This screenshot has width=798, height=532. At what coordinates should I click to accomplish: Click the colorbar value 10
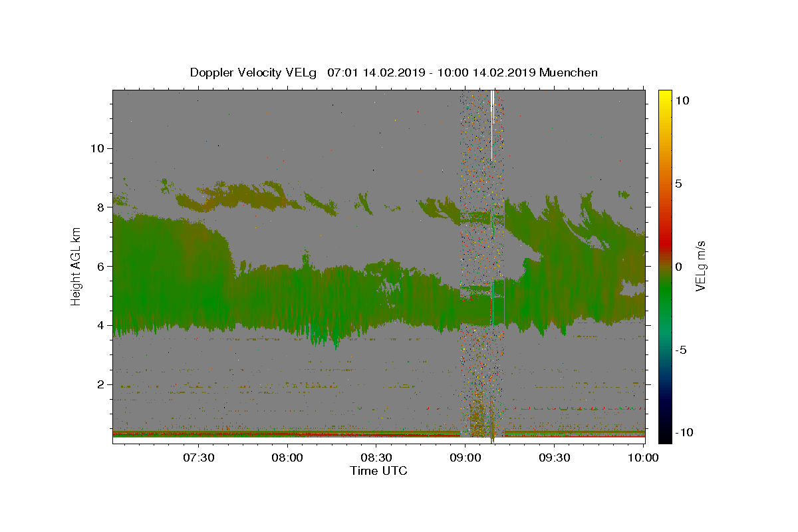(x=682, y=100)
